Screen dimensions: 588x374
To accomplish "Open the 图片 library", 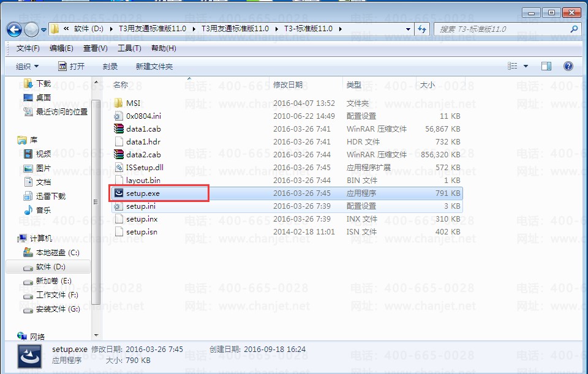I will coord(43,168).
